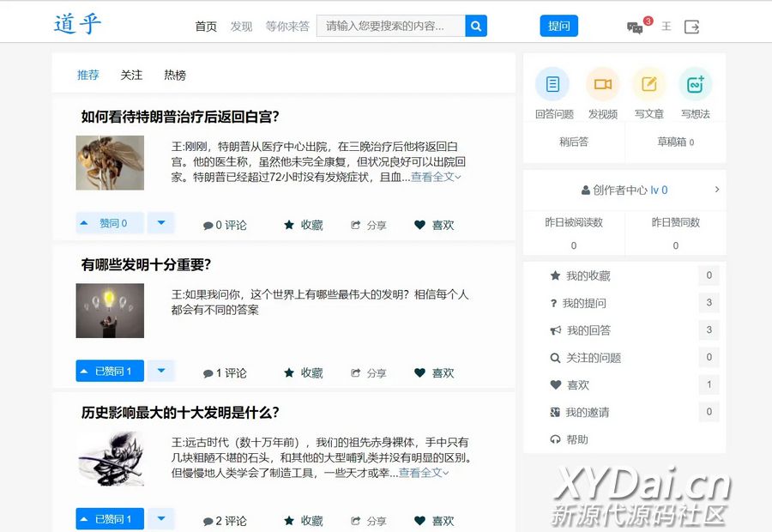Toggle 赞同 0 upvote on Trump question
This screenshot has height=532, width=772.
tap(110, 223)
